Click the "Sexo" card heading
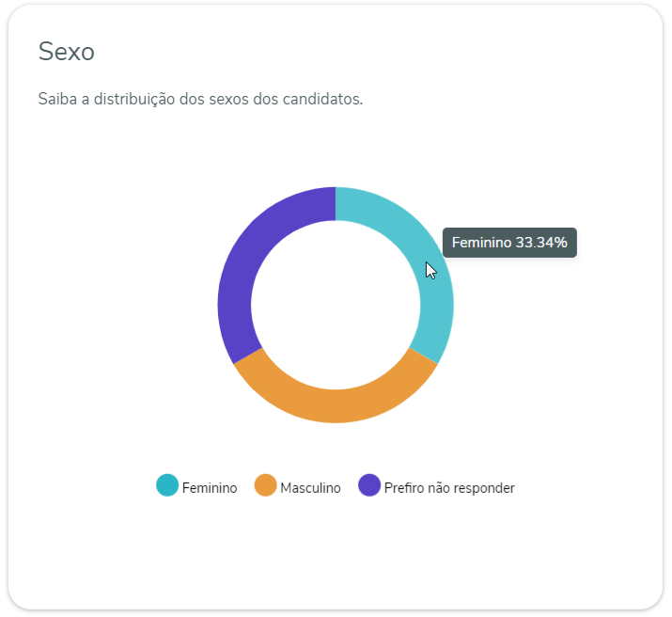The width and height of the screenshot is (672, 617). (66, 52)
